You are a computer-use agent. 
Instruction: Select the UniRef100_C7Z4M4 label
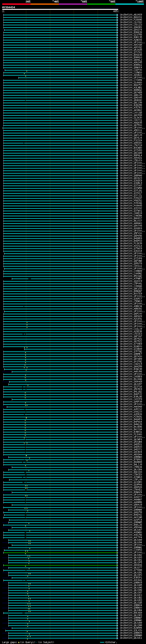point(131,80)
